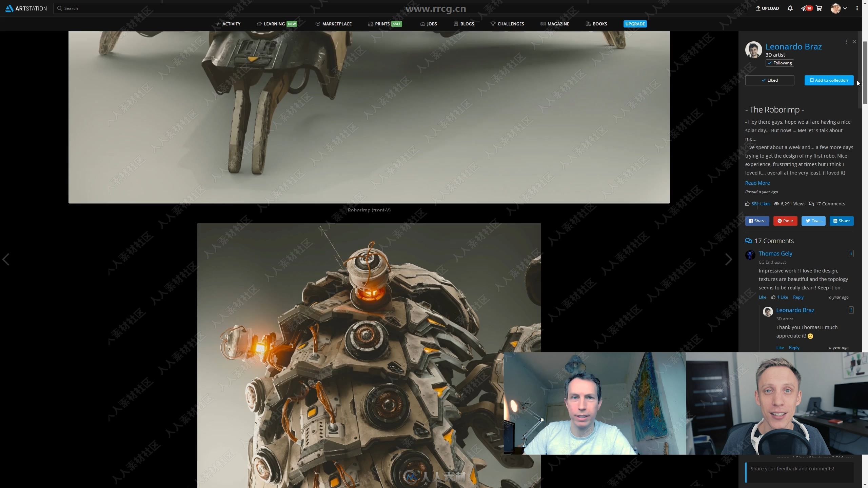868x488 pixels.
Task: Click the Pinterest Pin it icon
Action: tap(785, 221)
